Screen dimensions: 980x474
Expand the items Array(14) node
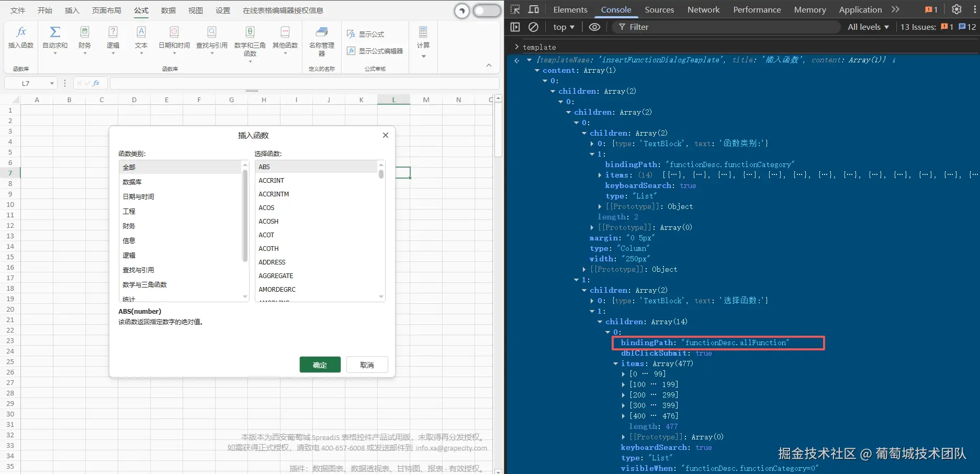click(x=600, y=175)
